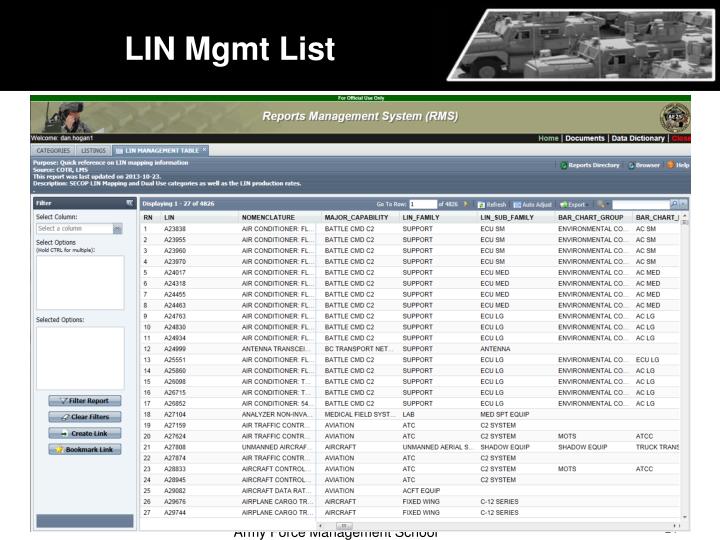Click the red Close link
The width and height of the screenshot is (720, 540).
[681, 138]
